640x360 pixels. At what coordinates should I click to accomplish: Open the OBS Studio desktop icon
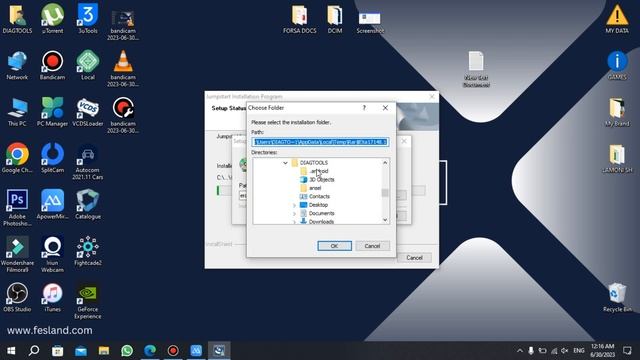click(x=17, y=297)
